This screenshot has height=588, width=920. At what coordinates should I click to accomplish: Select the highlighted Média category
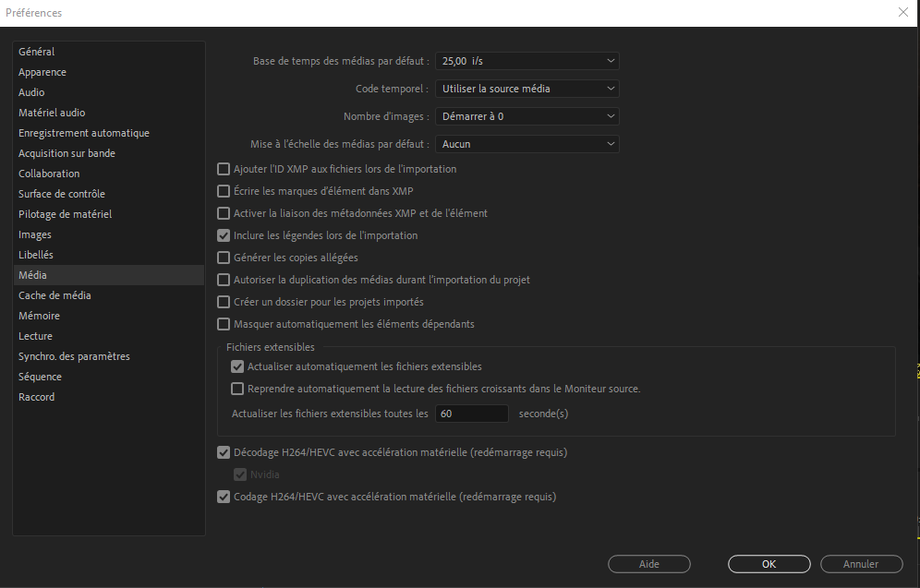click(x=109, y=275)
